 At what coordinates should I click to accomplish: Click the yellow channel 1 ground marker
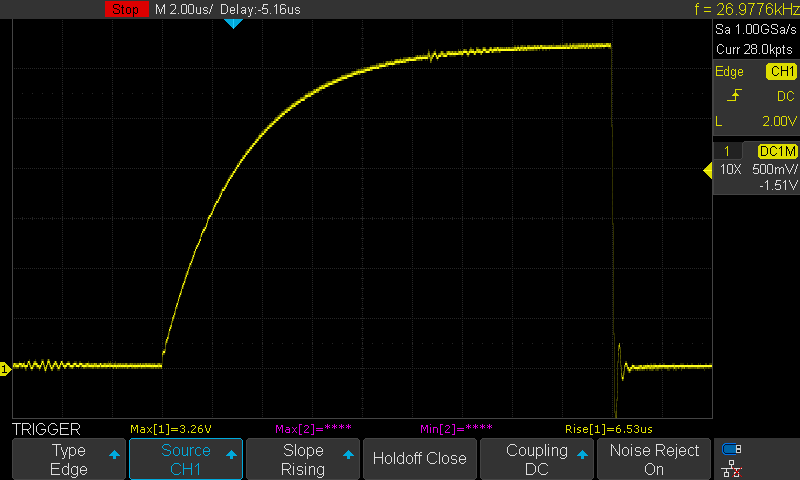5,369
